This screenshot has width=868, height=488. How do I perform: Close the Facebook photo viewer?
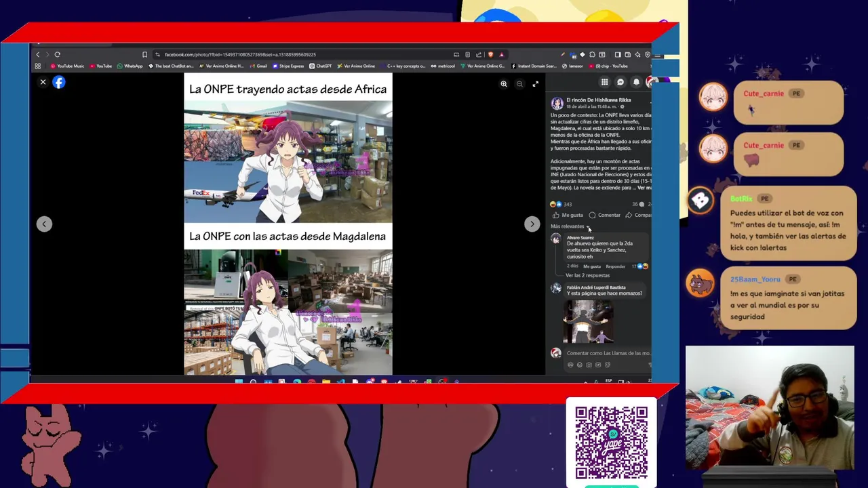43,82
